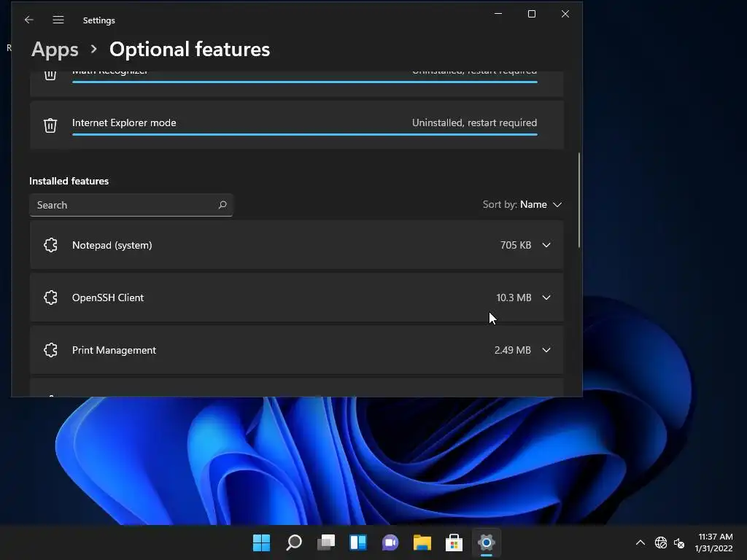The image size is (747, 560).
Task: Select the Internet Explorer mode label
Action: (124, 122)
